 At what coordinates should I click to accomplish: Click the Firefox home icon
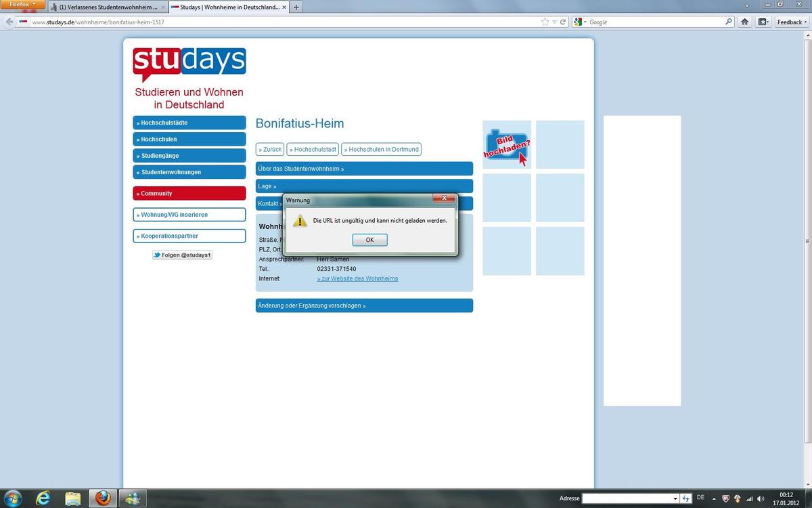(744, 22)
